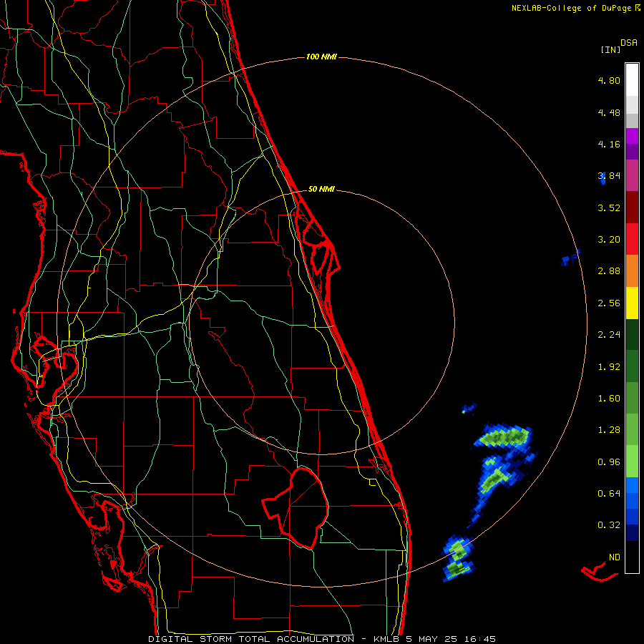Click the 50 NMI range ring label
Screen dimensions: 644x644
point(321,189)
